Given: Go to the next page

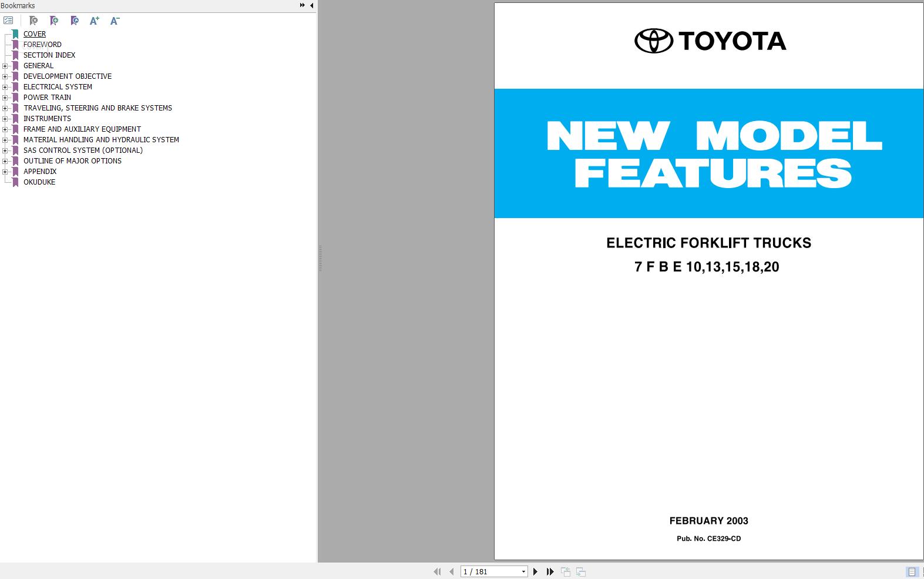Looking at the screenshot, I should tap(535, 571).
